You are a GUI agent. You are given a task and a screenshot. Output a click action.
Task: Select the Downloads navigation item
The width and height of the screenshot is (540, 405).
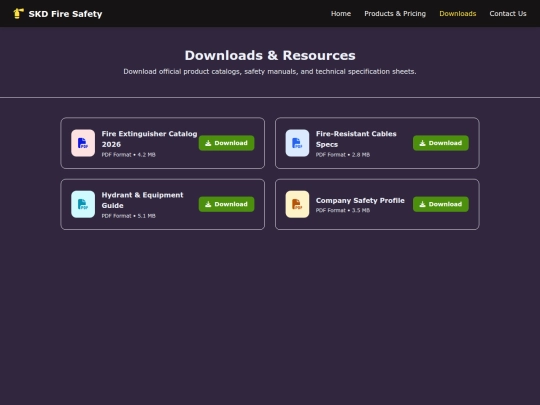click(458, 14)
